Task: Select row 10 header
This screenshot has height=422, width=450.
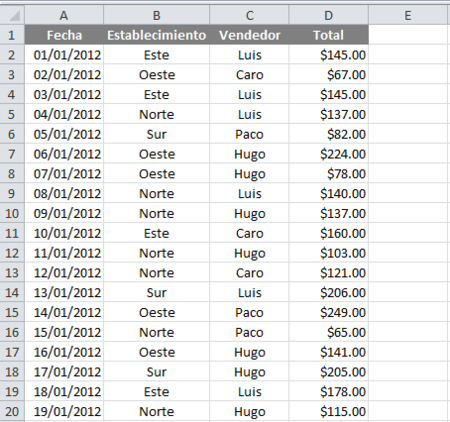Action: click(x=12, y=213)
